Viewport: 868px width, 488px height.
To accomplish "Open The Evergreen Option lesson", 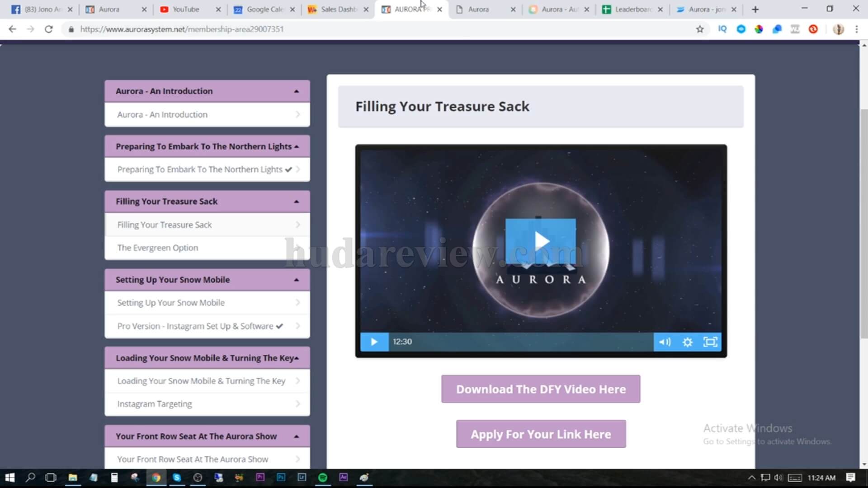I will tap(207, 248).
